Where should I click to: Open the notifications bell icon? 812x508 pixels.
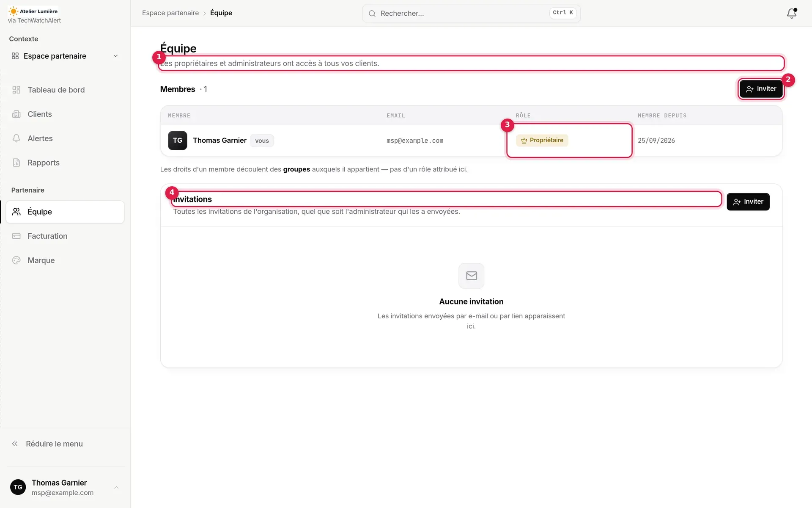(791, 13)
